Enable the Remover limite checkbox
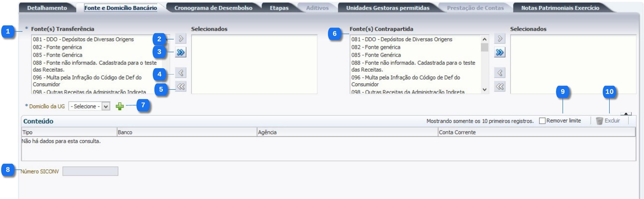Screen dimensions: 644x199 [542, 121]
